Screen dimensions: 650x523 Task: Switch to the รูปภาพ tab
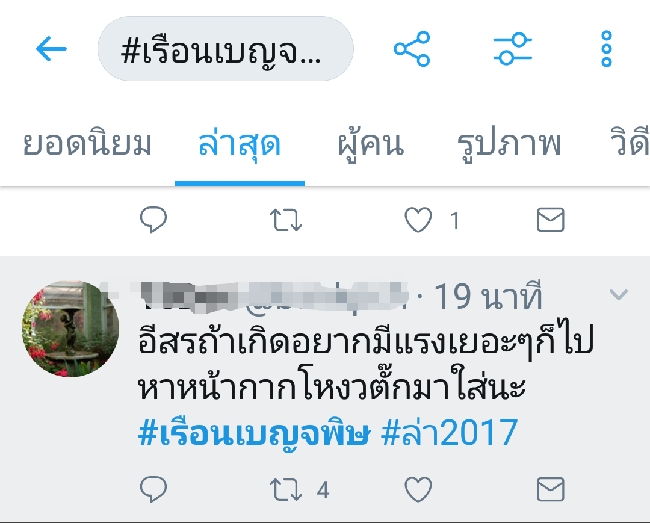tap(509, 144)
